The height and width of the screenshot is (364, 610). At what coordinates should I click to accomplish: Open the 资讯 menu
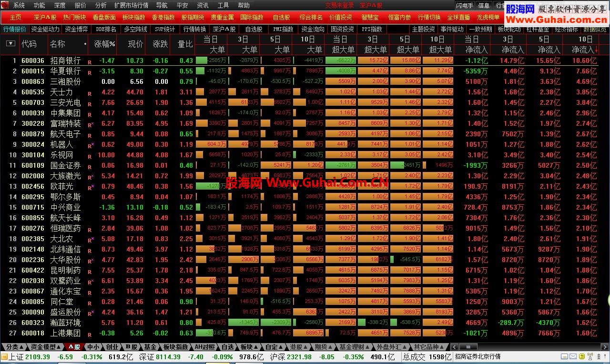point(203,6)
